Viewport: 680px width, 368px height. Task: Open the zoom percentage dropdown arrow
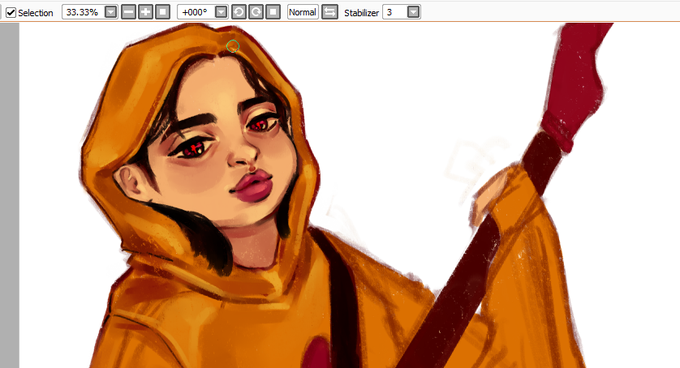click(111, 12)
